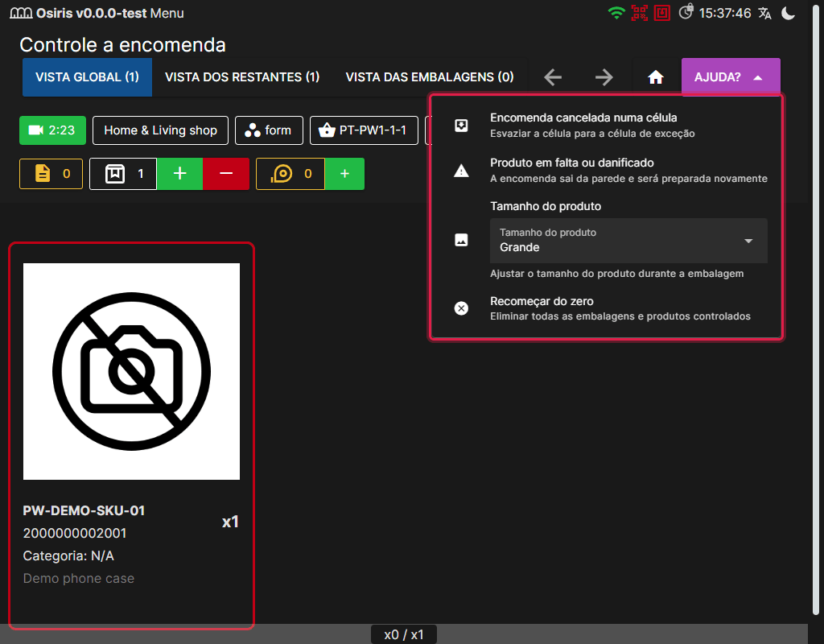Collapse the Ajuda? help menu
Image resolution: width=824 pixels, height=644 pixels.
(731, 77)
